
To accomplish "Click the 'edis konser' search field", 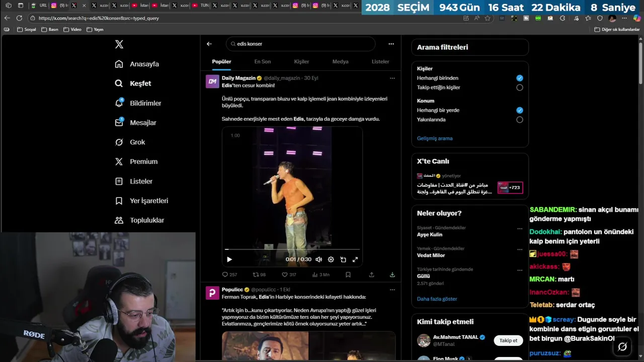I will 300,44.
